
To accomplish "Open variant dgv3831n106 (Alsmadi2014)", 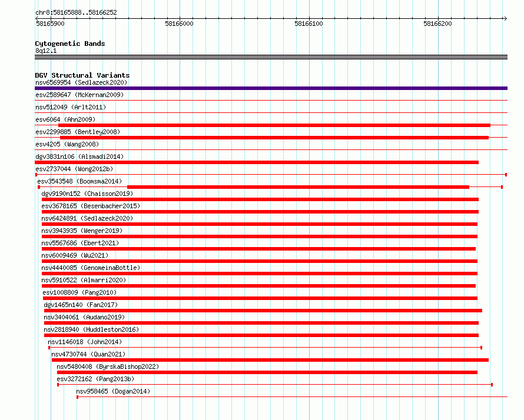I will point(79,156).
